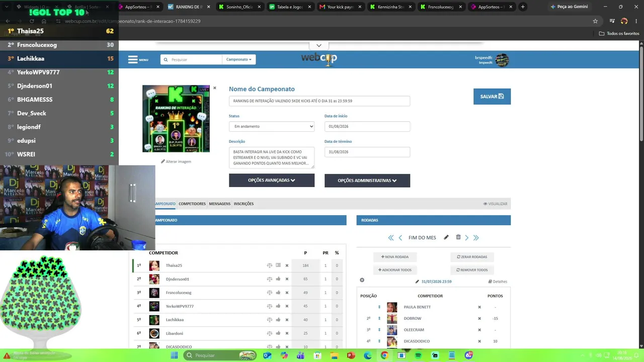Reorder OLEECRAM with the up-down arrows
This screenshot has width=644, height=362.
(379, 330)
